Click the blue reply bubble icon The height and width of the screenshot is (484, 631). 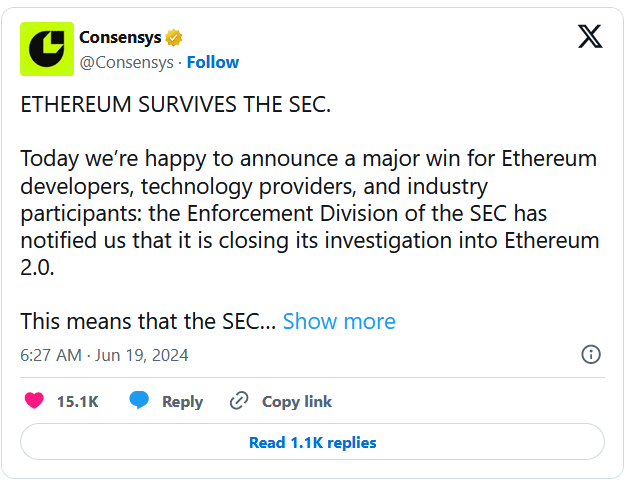click(x=139, y=401)
